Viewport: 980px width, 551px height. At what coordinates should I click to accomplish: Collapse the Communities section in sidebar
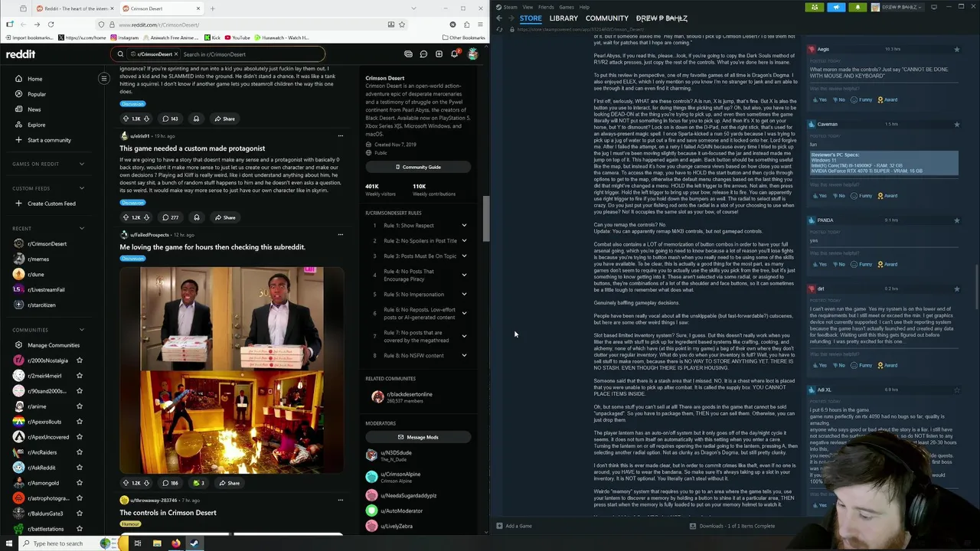coord(82,330)
